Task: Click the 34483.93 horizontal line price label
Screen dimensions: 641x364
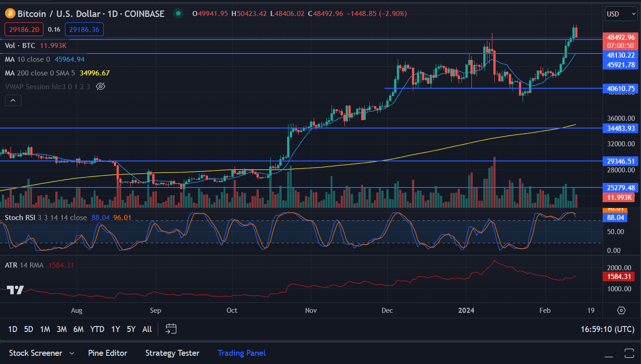Action: coord(621,128)
